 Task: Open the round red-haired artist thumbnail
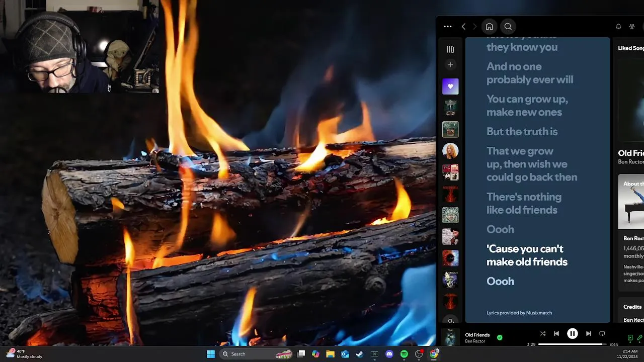(450, 151)
